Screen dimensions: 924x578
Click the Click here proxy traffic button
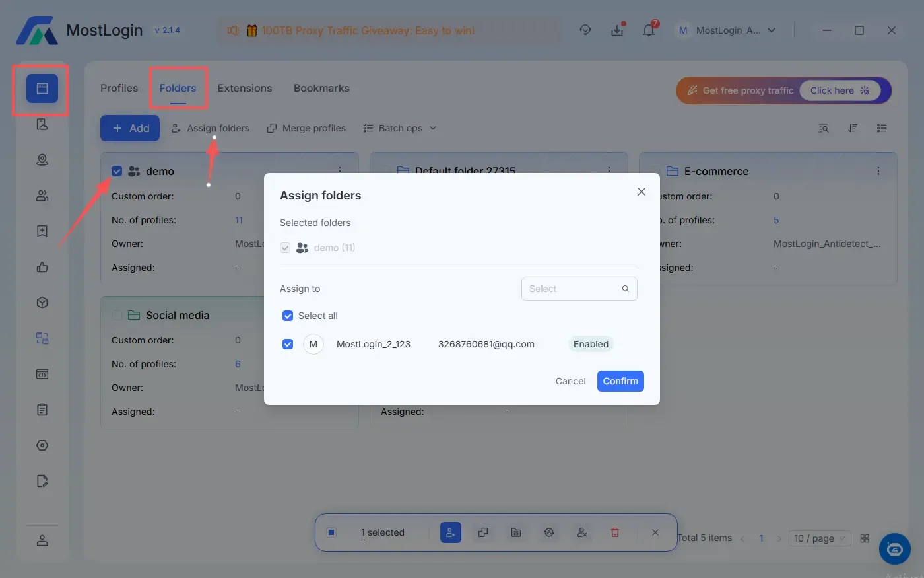click(x=840, y=90)
